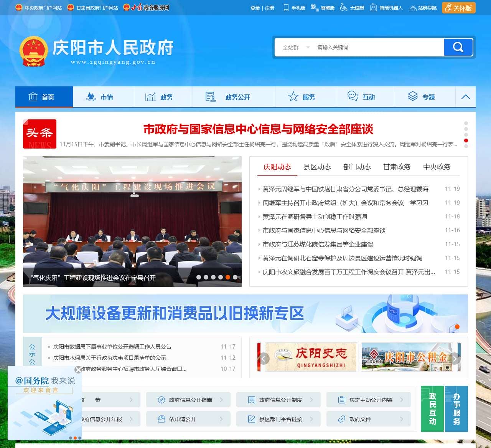Image resolution: width=491 pixels, height=448 pixels.
Task: Open the 政府文件 link icon
Action: pyautogui.click(x=341, y=419)
